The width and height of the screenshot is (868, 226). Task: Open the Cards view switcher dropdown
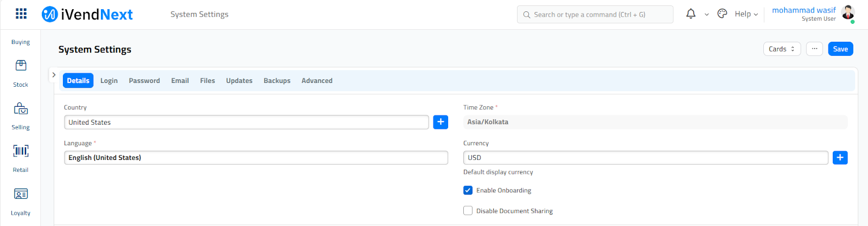tap(782, 49)
